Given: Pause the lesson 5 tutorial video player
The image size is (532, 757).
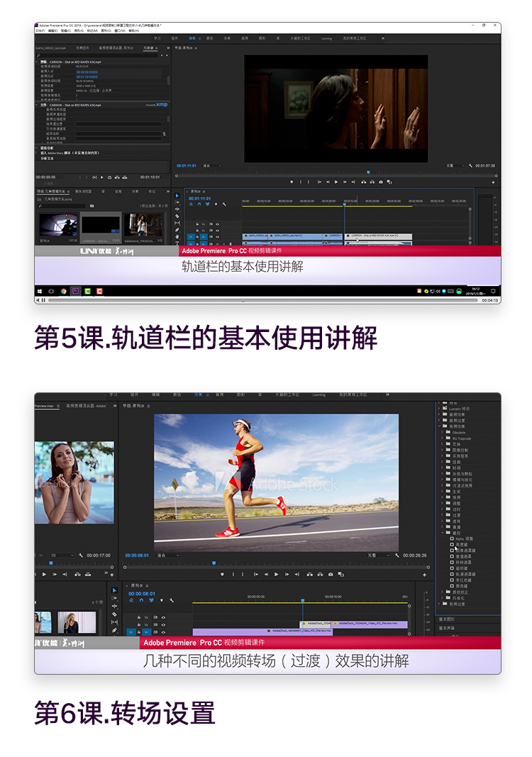Looking at the screenshot, I should 43,300.
